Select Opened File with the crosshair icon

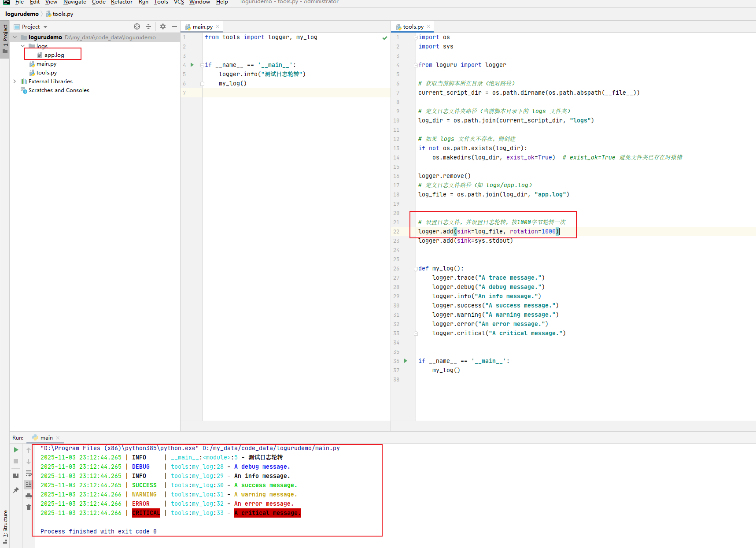click(137, 26)
